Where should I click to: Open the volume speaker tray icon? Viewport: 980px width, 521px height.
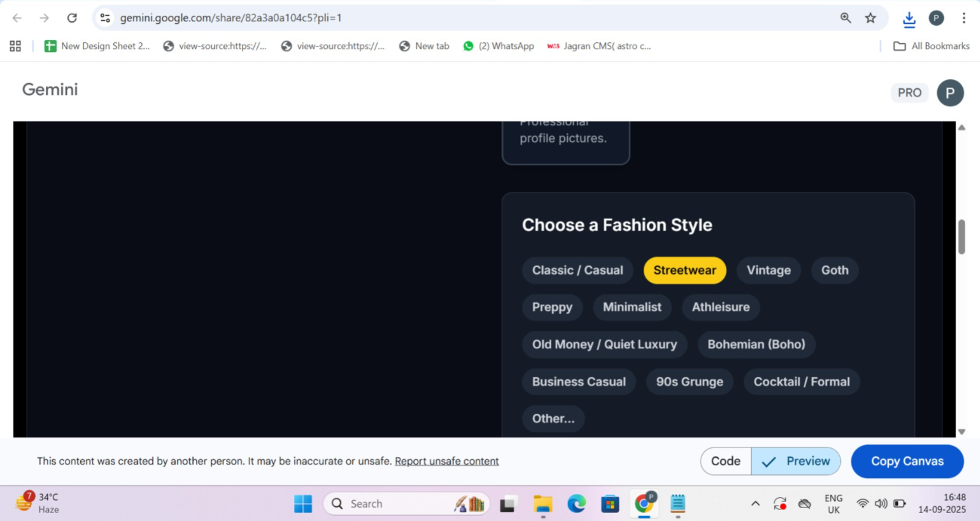click(881, 504)
